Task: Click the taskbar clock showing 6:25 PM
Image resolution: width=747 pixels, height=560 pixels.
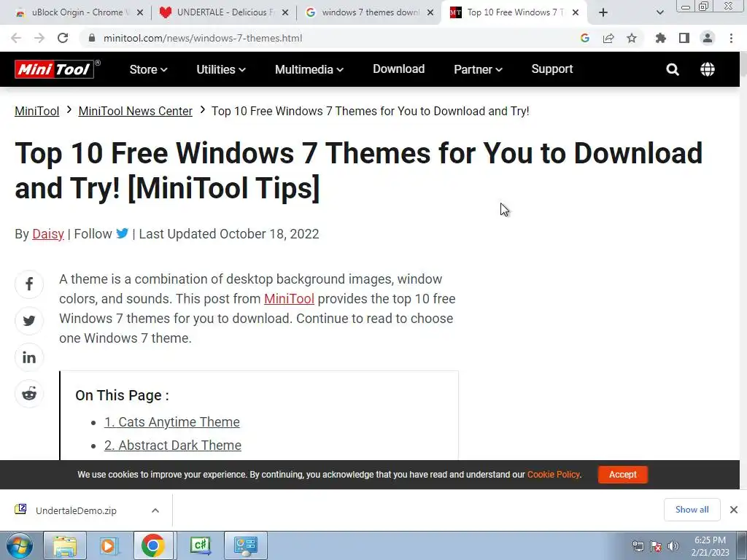Action: [x=711, y=545]
